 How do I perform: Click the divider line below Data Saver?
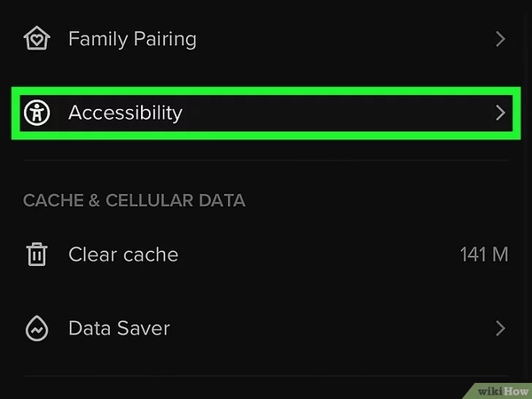[266, 376]
